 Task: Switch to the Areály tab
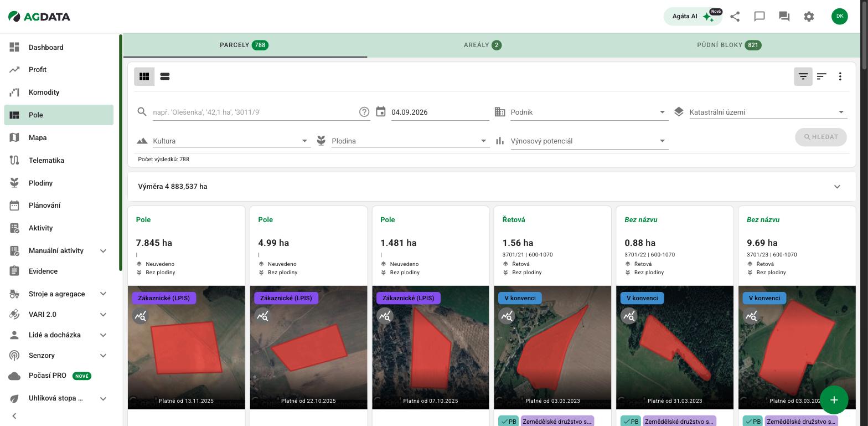click(x=483, y=45)
